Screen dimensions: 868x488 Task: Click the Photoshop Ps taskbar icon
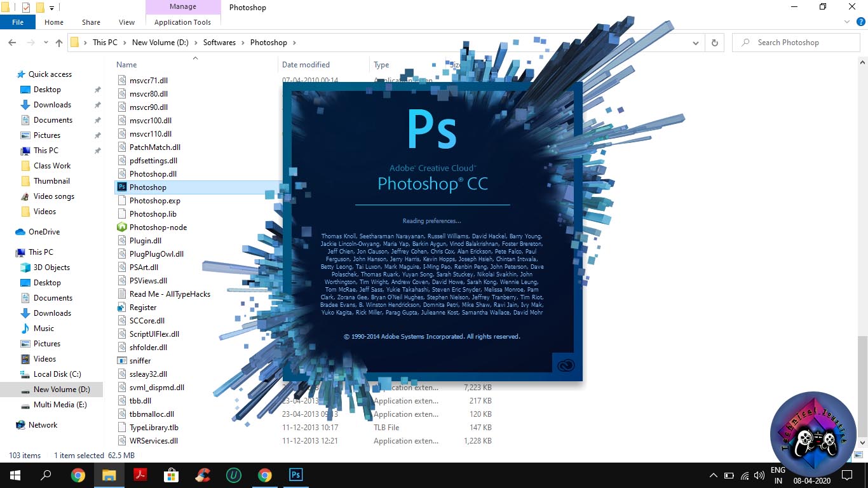click(x=295, y=475)
